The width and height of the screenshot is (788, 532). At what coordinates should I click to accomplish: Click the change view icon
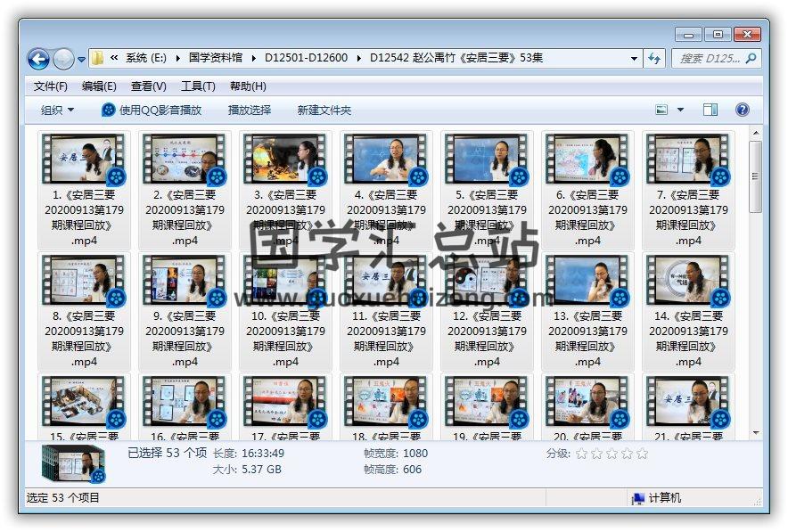[x=662, y=110]
